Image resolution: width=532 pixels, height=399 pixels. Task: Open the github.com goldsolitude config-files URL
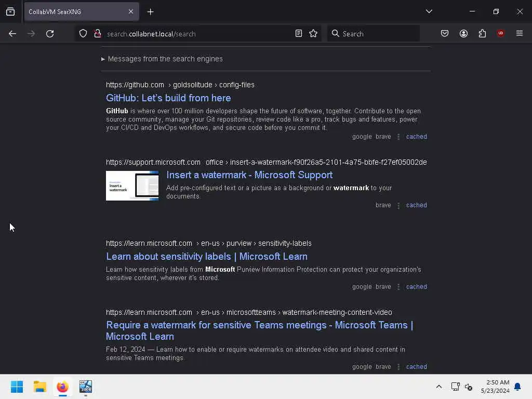coord(180,85)
